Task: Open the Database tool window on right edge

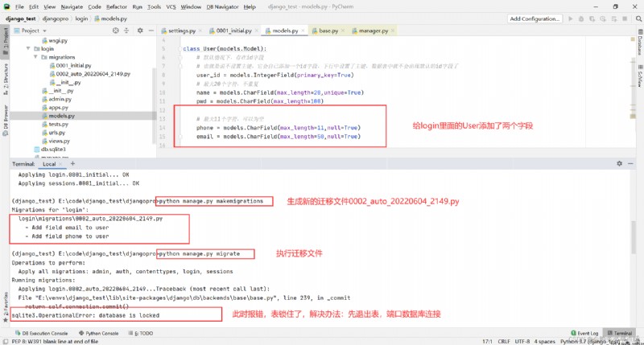Action: tap(640, 42)
